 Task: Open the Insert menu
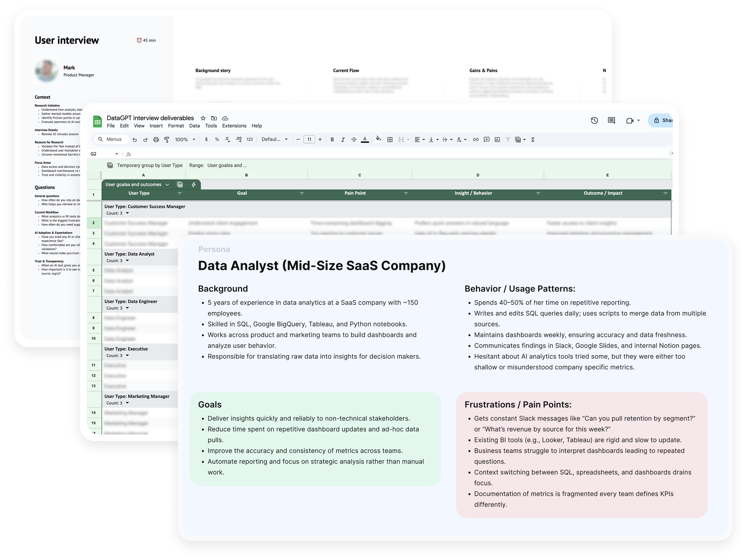point(156,126)
